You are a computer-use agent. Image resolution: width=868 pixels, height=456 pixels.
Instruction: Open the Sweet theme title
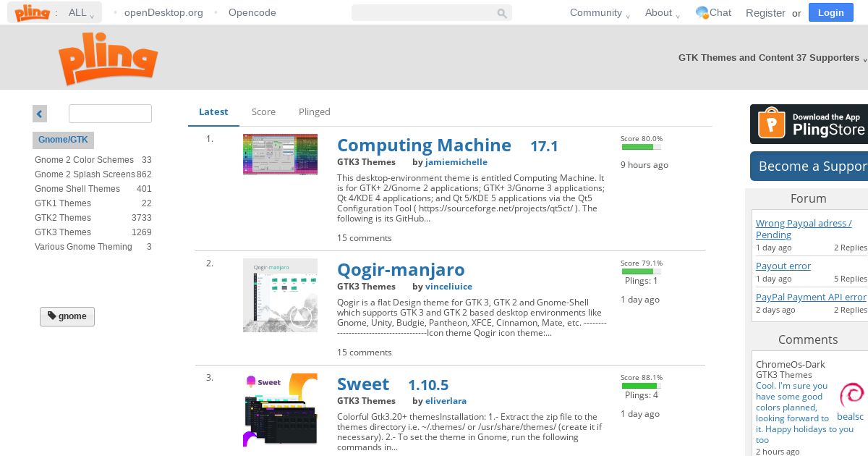pyautogui.click(x=363, y=384)
